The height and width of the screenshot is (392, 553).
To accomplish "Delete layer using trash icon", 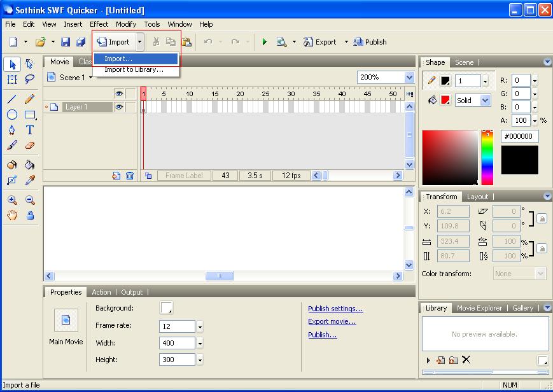I will [x=130, y=176].
